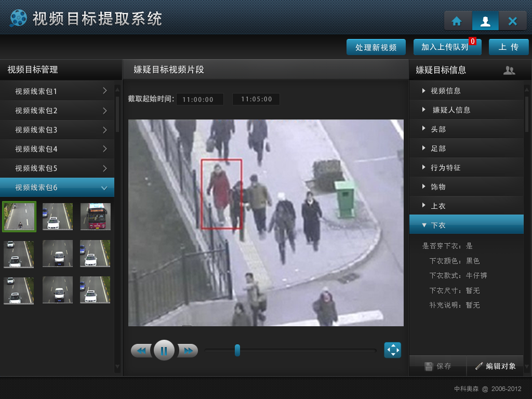Click right panel scrollbar up arrow

(x=527, y=89)
